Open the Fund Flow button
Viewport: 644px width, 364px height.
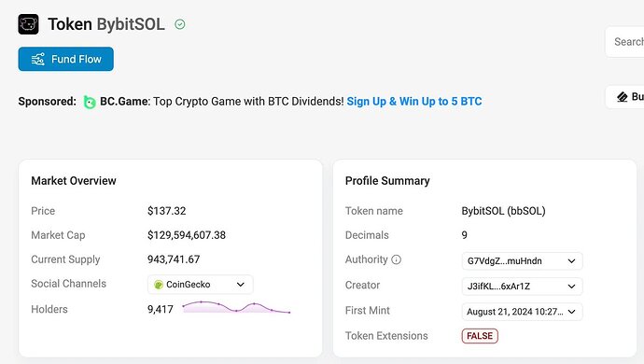pyautogui.click(x=65, y=59)
